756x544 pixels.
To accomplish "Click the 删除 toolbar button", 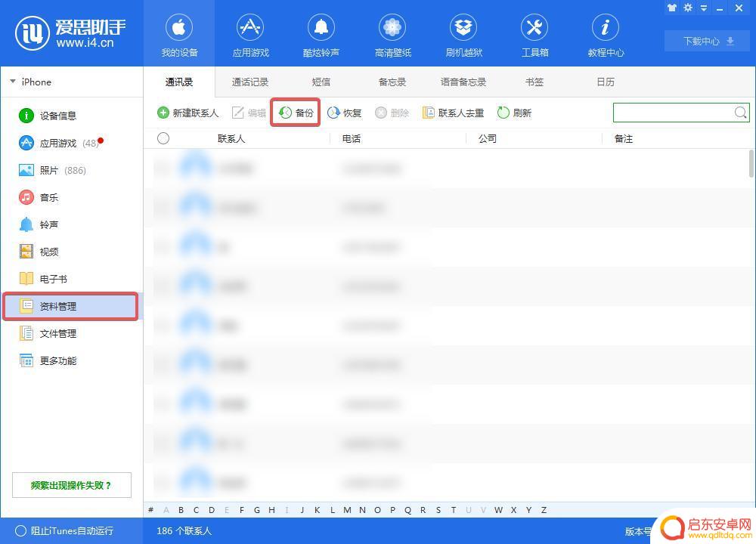I will click(392, 113).
